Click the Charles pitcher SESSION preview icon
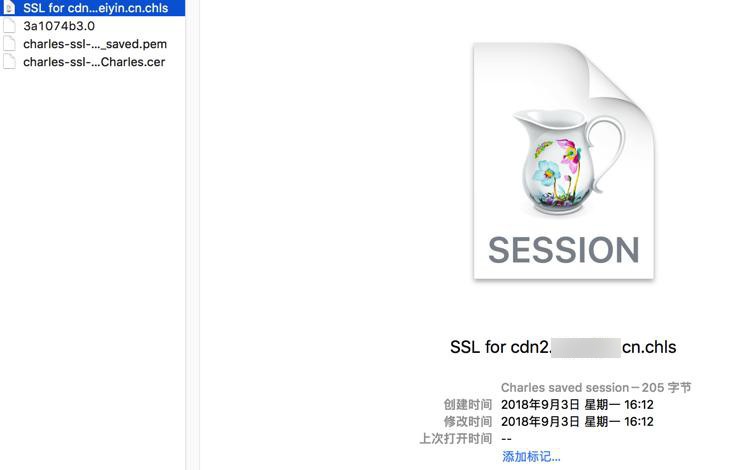The width and height of the screenshot is (736, 470). click(x=564, y=161)
